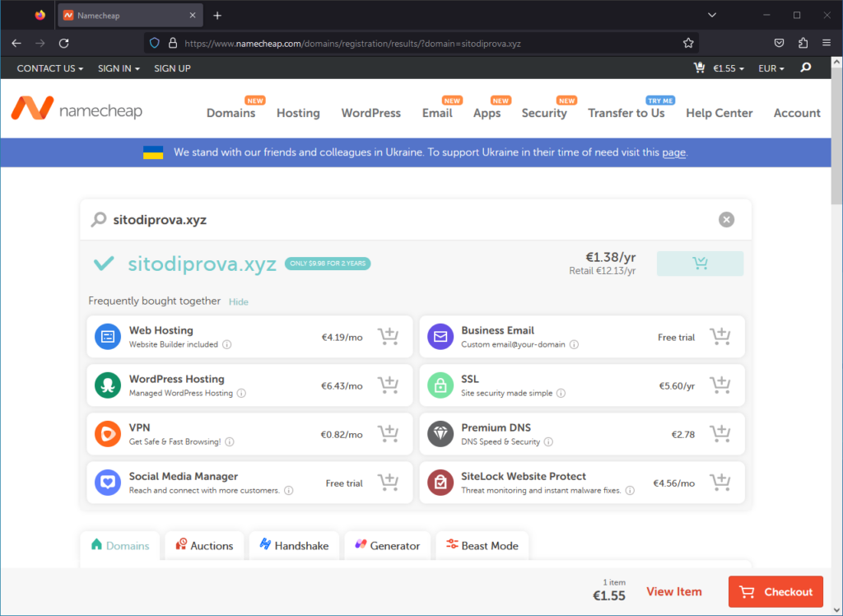The image size is (843, 616).
Task: Expand the Contact Us dropdown
Action: pyautogui.click(x=50, y=68)
